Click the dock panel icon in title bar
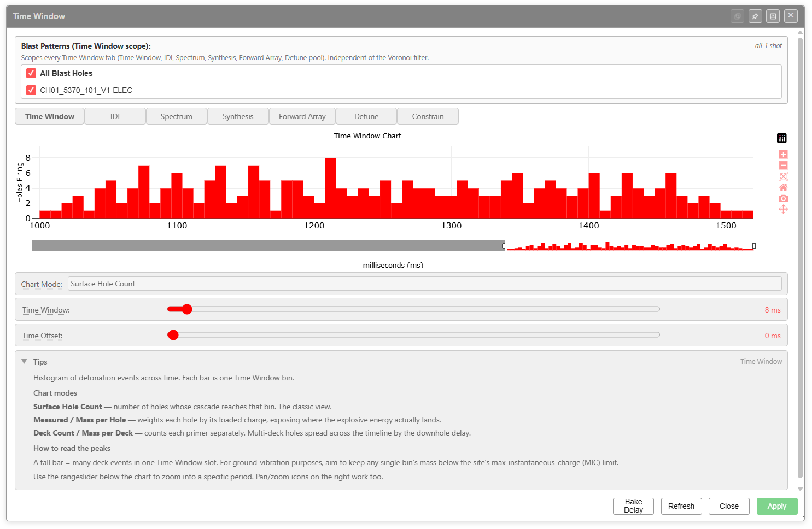This screenshot has width=812, height=529. click(773, 16)
